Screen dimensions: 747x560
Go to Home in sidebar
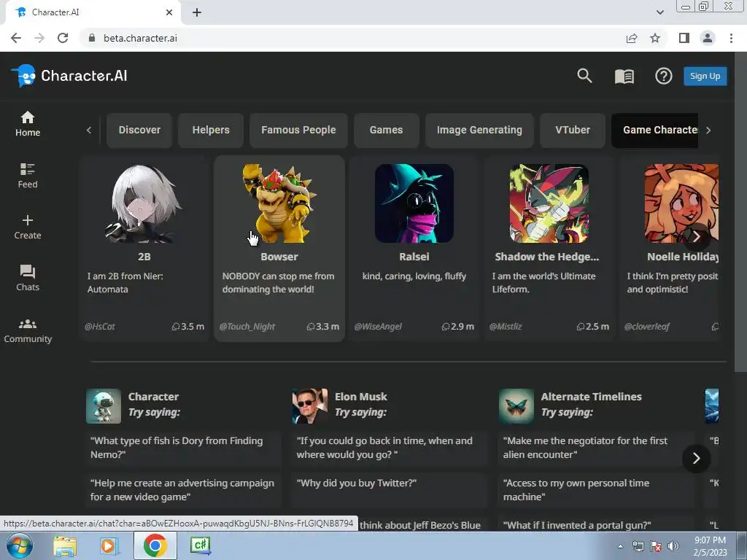pyautogui.click(x=28, y=124)
